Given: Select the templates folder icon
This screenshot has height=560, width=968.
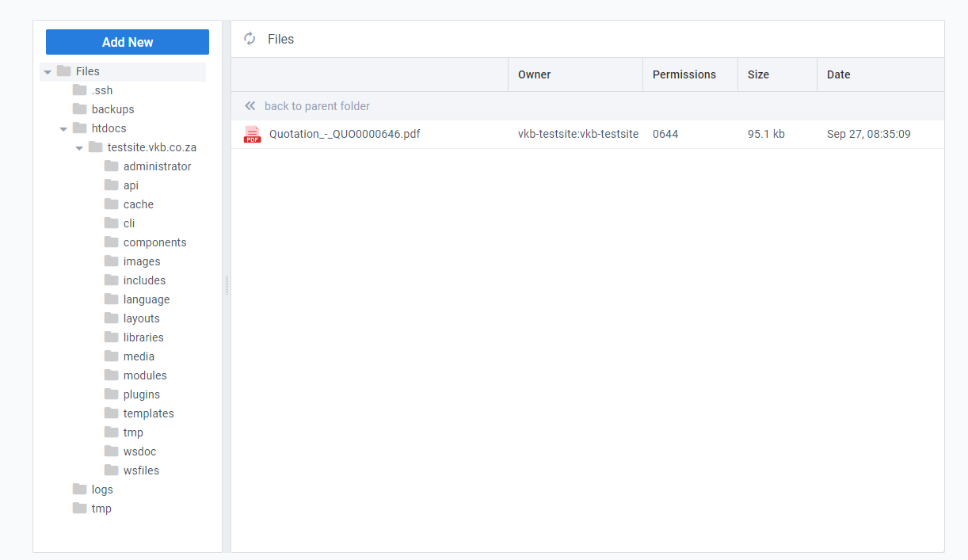Looking at the screenshot, I should (110, 413).
